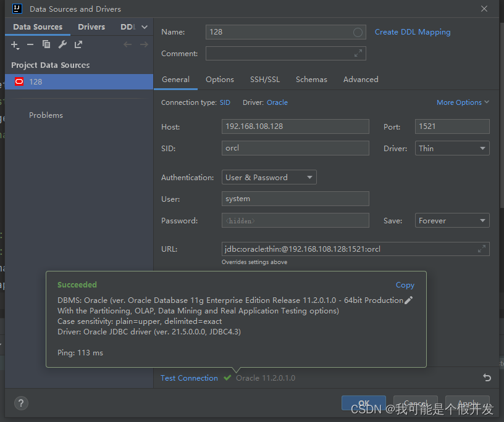Click the make global export icon
The image size is (504, 422).
tap(78, 44)
